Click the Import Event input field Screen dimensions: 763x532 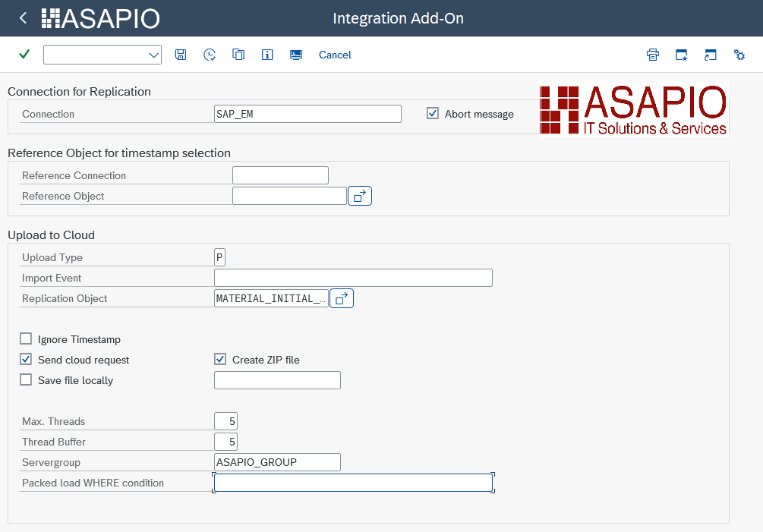[x=353, y=278]
